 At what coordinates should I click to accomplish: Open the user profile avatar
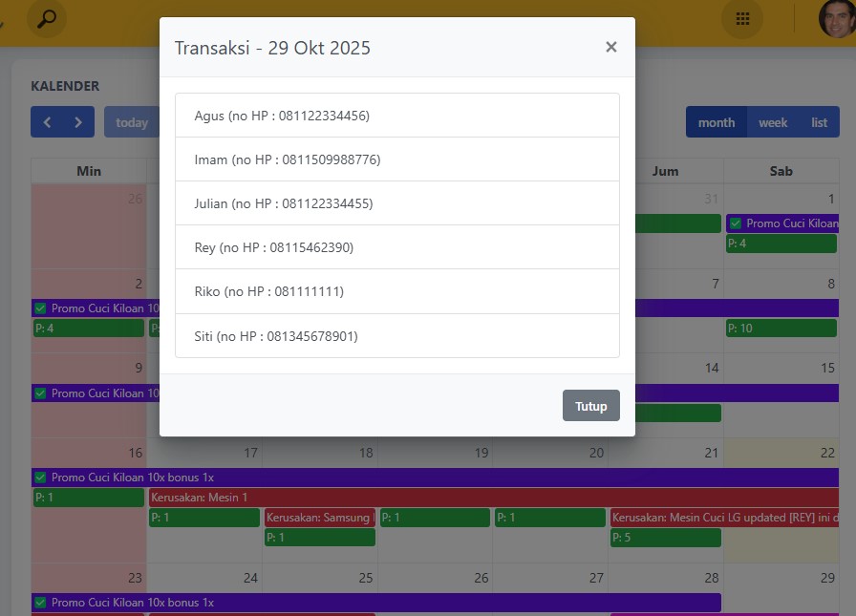[x=836, y=18]
